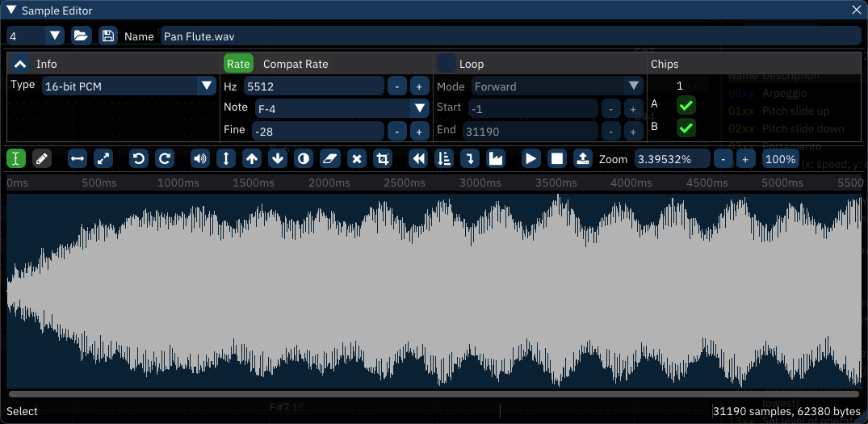Open Apply filter via factory icon
This screenshot has width=868, height=424.
496,159
